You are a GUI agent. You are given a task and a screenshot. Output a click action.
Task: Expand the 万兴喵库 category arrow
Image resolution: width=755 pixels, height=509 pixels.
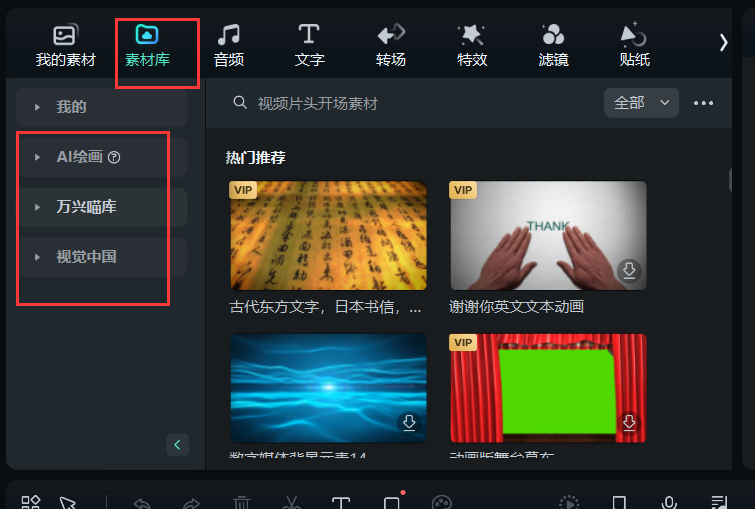point(37,207)
